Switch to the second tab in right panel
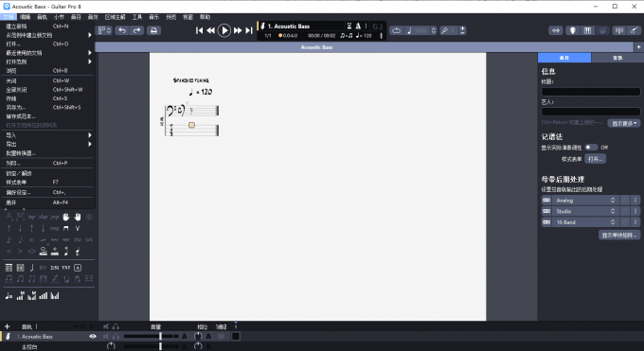The image size is (644, 351). [x=617, y=58]
